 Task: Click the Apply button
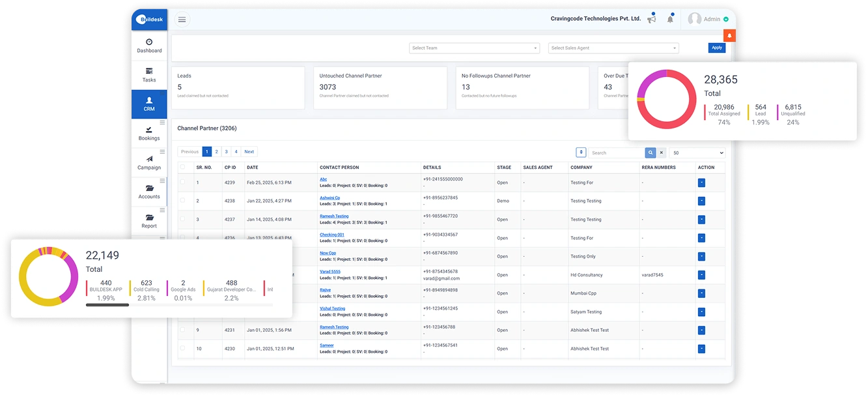pos(717,48)
